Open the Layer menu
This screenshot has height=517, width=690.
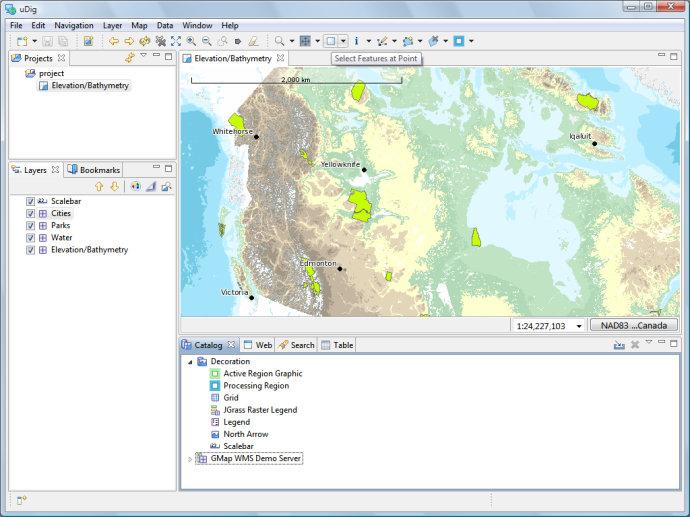click(113, 25)
